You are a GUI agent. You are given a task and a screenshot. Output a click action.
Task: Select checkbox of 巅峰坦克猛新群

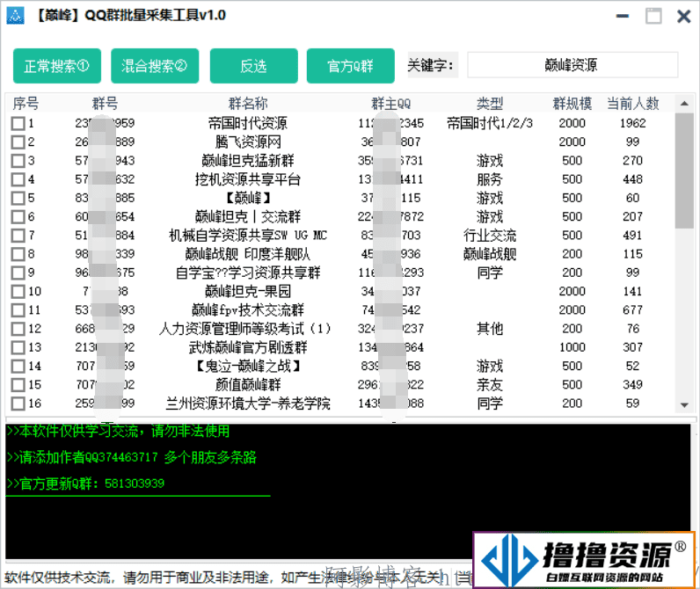pos(18,161)
